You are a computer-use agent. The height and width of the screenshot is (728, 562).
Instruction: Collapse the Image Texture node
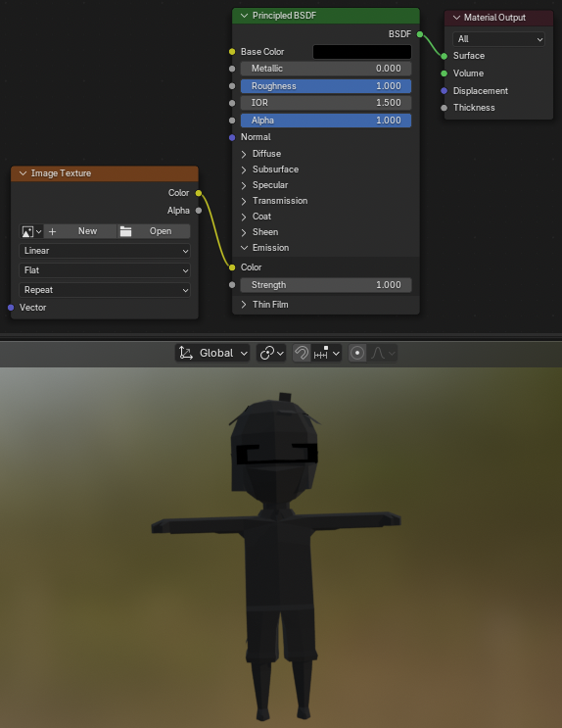tap(23, 173)
